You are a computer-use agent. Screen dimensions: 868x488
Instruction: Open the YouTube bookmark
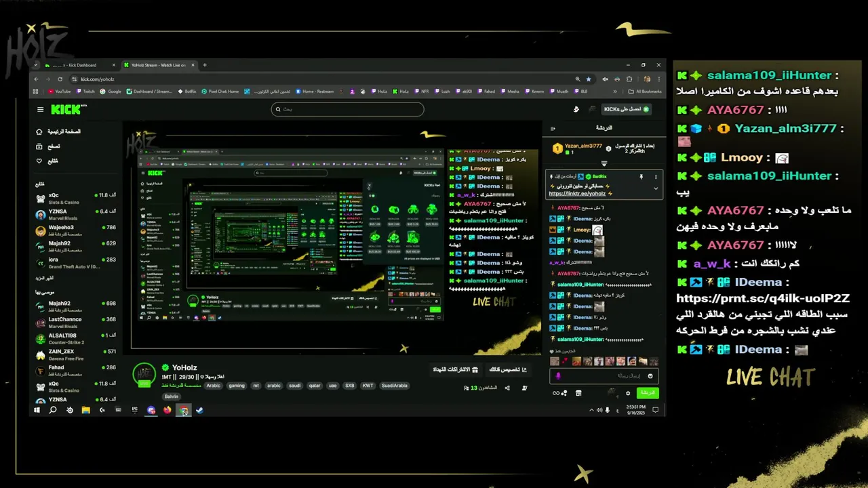tap(60, 91)
